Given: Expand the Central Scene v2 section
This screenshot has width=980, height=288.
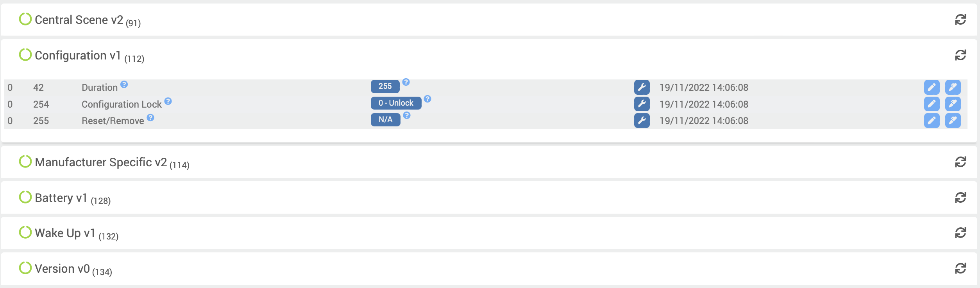Looking at the screenshot, I should coord(79,20).
